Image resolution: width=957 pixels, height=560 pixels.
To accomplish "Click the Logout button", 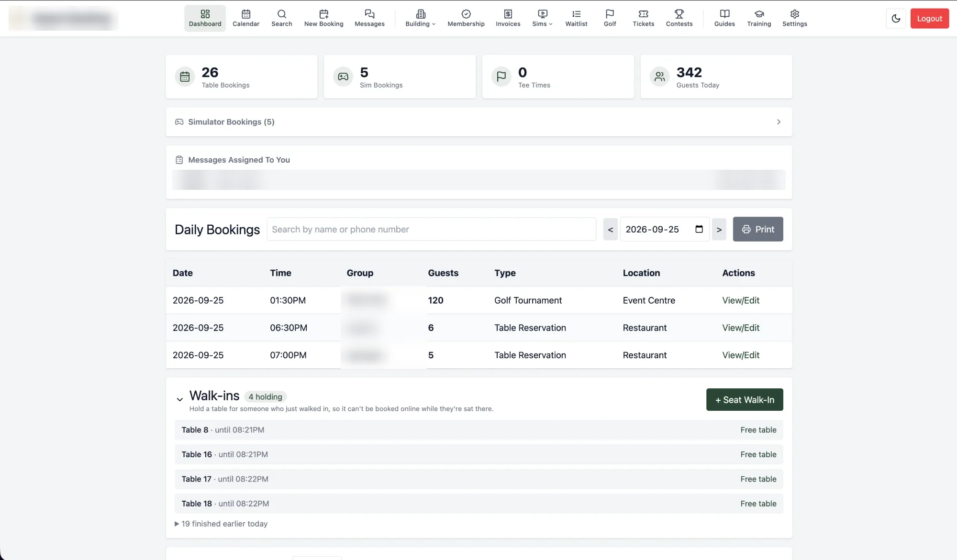I will [929, 19].
